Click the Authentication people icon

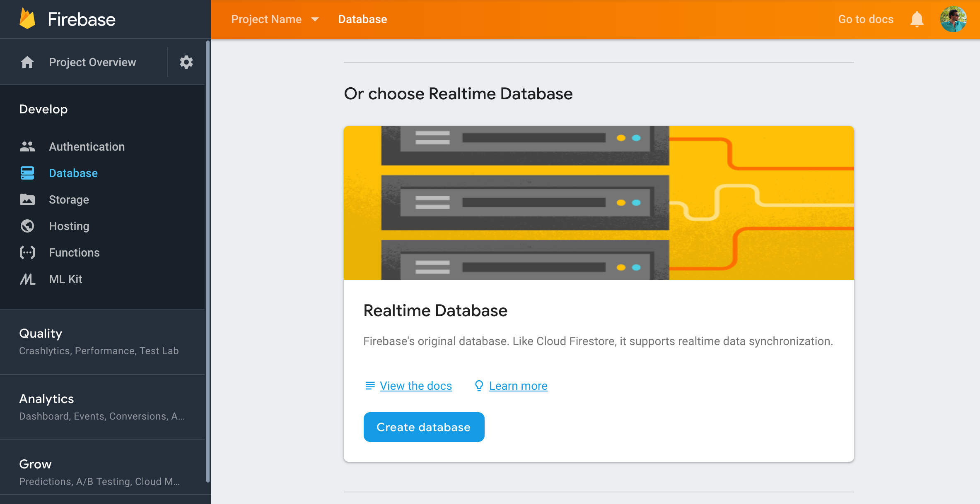pos(27,146)
